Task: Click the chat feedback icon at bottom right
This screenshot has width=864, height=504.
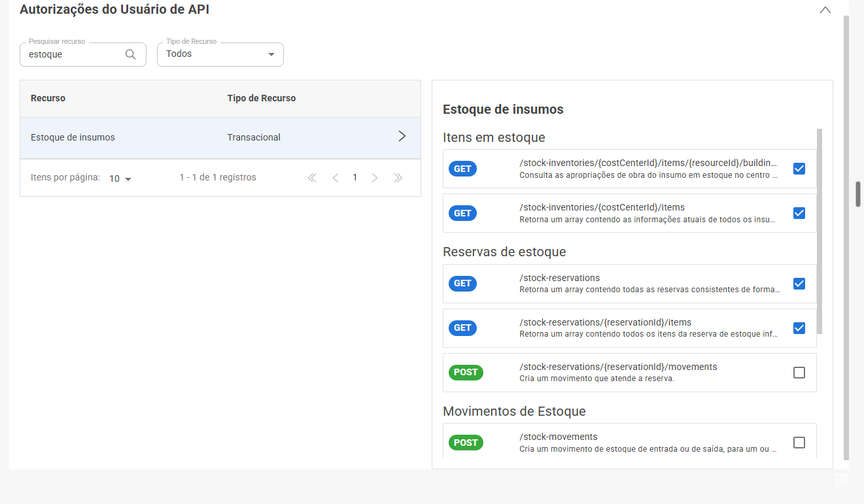Action: click(840, 480)
